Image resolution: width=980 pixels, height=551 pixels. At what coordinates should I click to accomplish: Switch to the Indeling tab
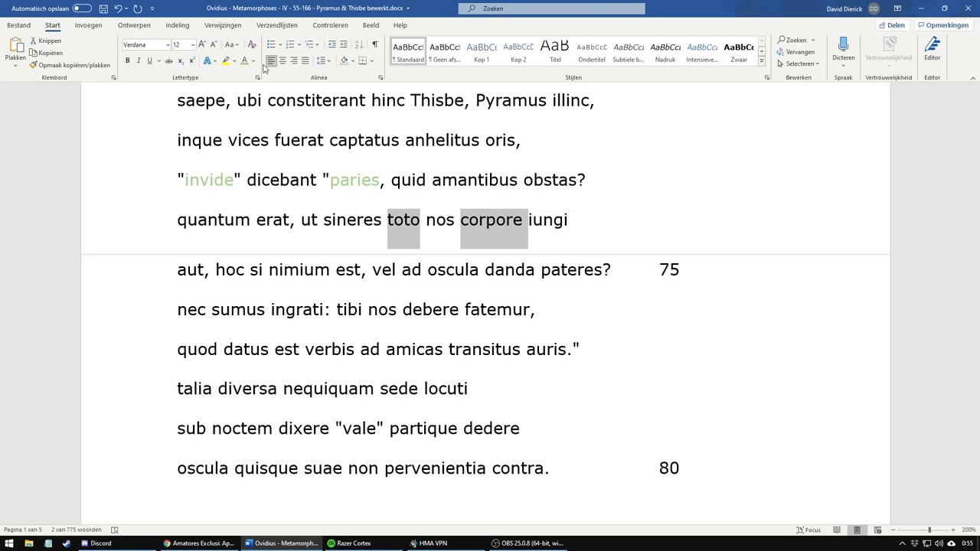(x=177, y=25)
